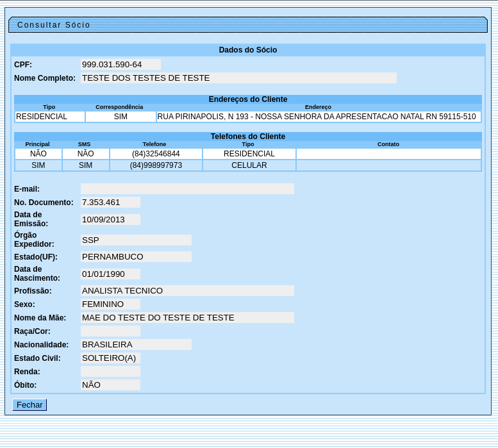Viewport: 498px width, 448px height.
Task: Click the empty Raça/Cor field
Action: pos(110,331)
